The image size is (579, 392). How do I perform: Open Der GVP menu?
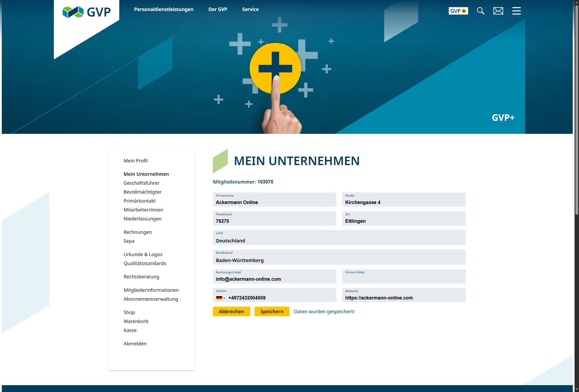(218, 9)
